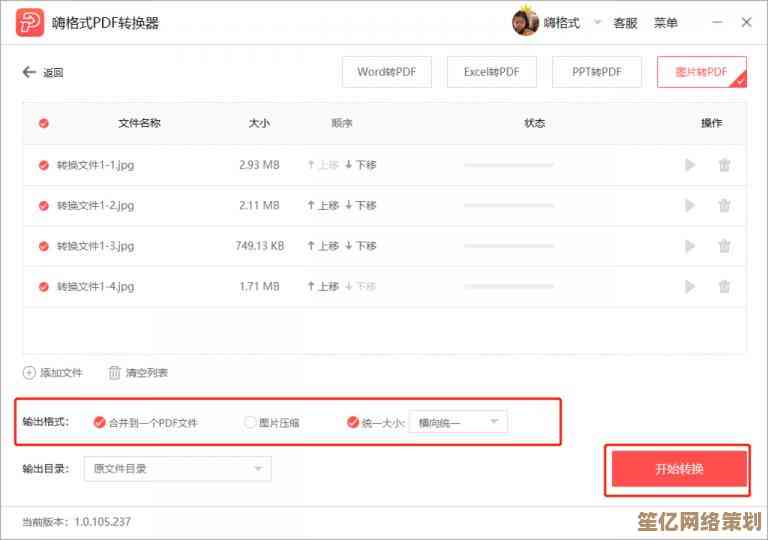This screenshot has width=768, height=540.
Task: Delete 转换文件1-2.jpg with trash icon
Action: point(724,206)
